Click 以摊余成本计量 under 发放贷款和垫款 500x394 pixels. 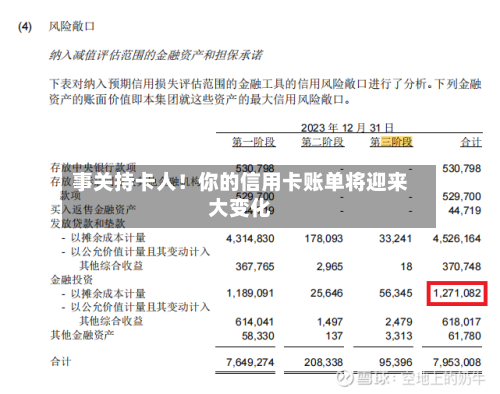[x=108, y=238]
